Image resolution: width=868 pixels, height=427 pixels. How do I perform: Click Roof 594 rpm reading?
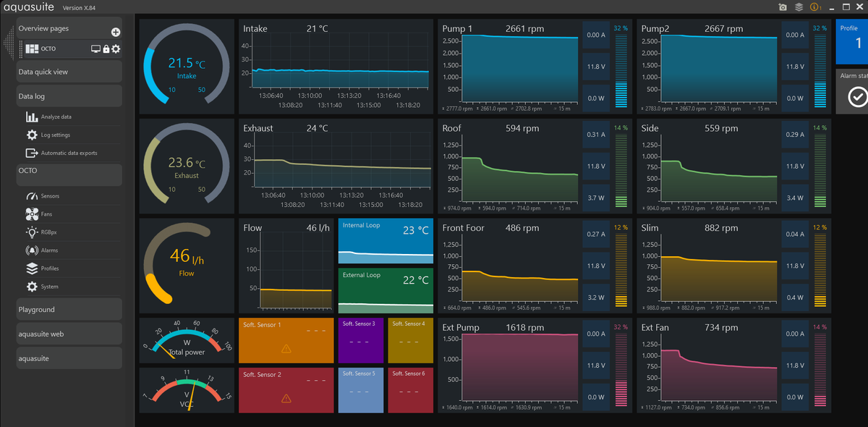pyautogui.click(x=522, y=128)
